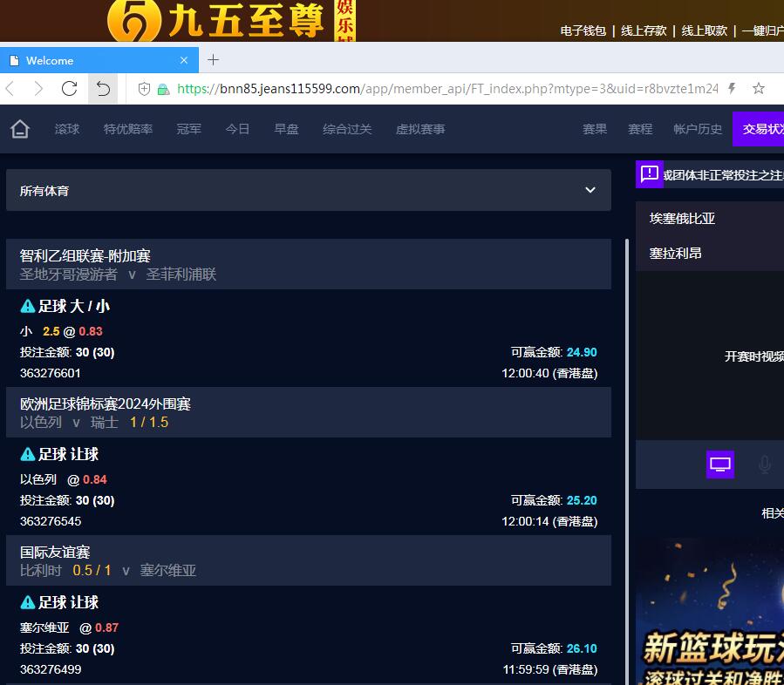Image resolution: width=784 pixels, height=685 pixels.
Task: Click the undo/restore arrow button in toolbar
Action: pos(103,89)
